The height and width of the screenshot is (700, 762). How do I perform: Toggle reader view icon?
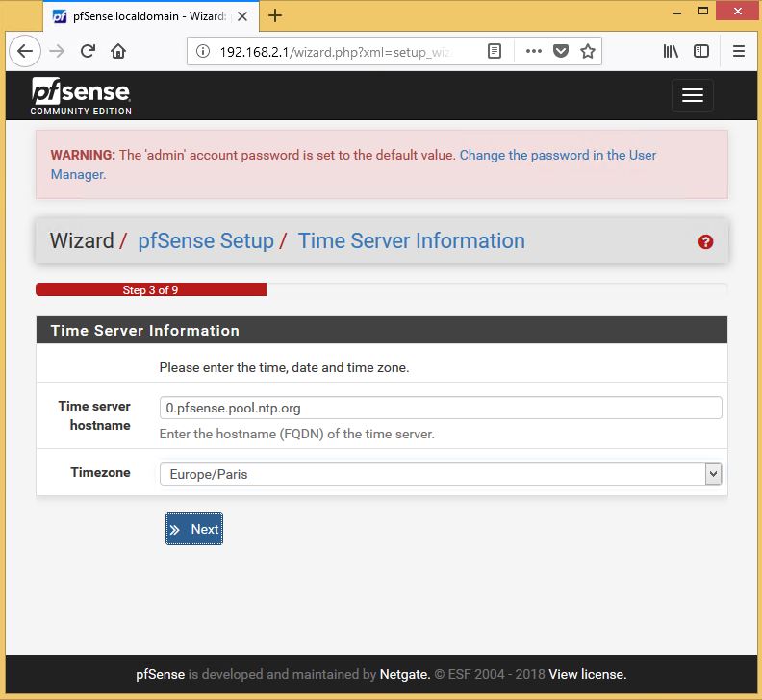tap(495, 51)
